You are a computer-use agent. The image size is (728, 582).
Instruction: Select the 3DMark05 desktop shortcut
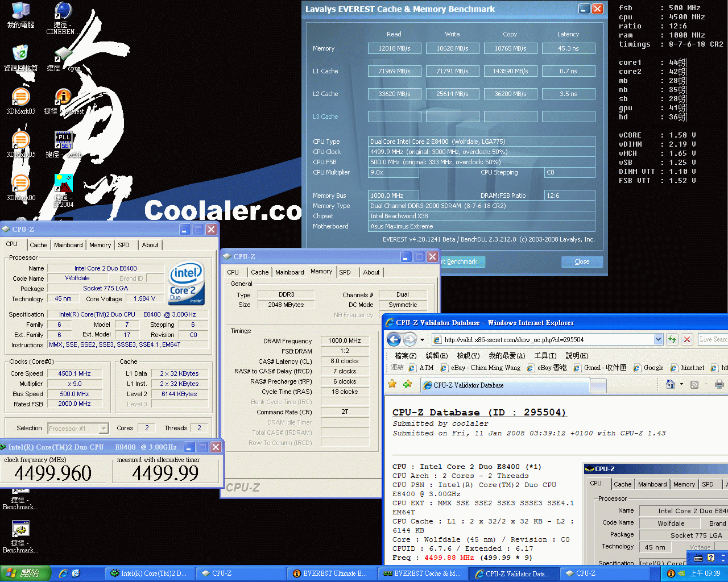[x=20, y=144]
